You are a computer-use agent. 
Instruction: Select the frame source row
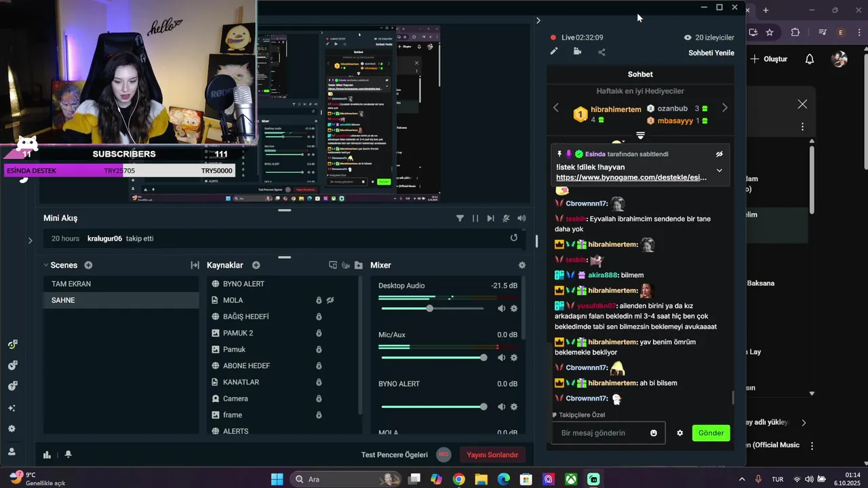(281, 415)
